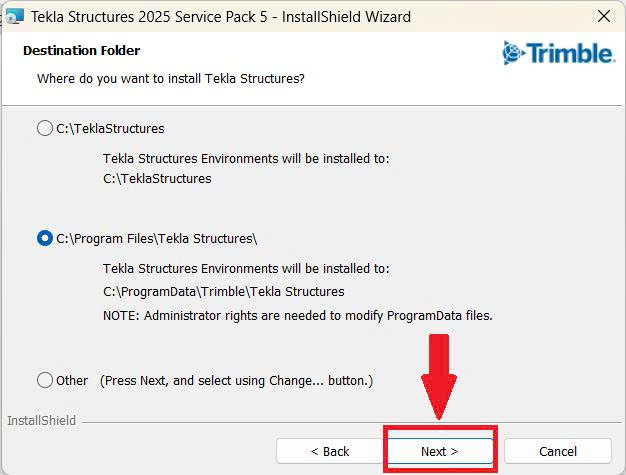The height and width of the screenshot is (475, 626).
Task: Click the C:\TeklaStructures path line under the first option
Action: point(157,179)
